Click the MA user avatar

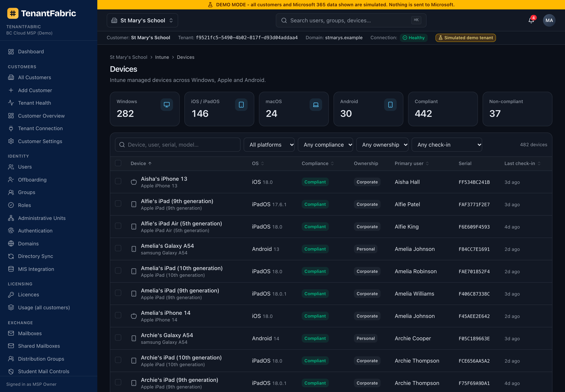pyautogui.click(x=549, y=20)
